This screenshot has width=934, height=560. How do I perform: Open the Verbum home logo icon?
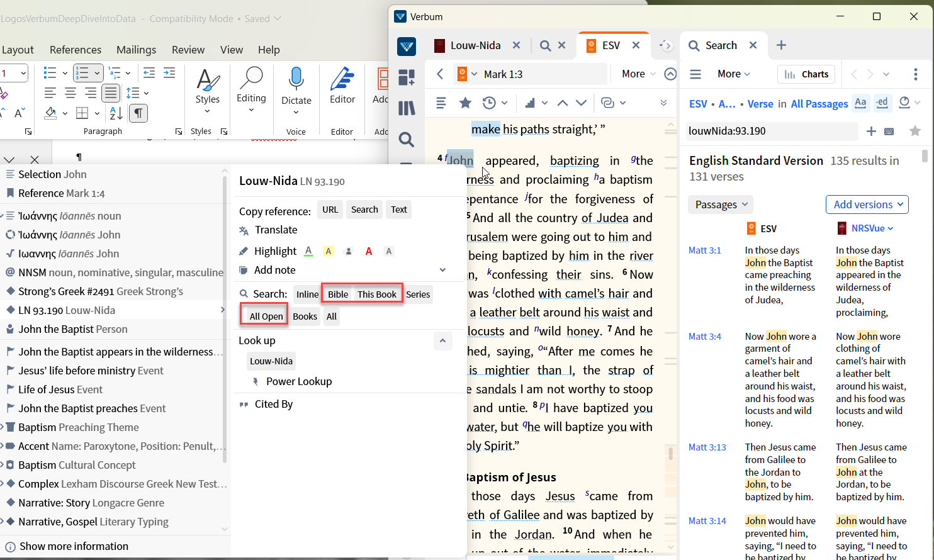coord(407,46)
